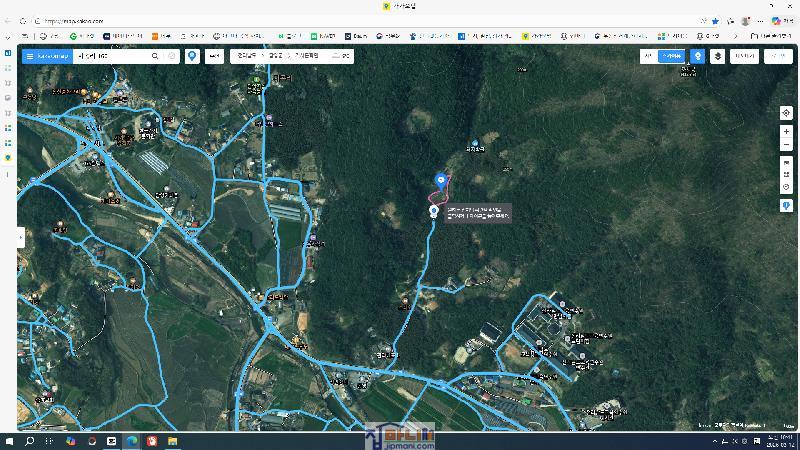This screenshot has height=450, width=800.
Task: Click the blue route start marker on map
Action: coord(440,180)
